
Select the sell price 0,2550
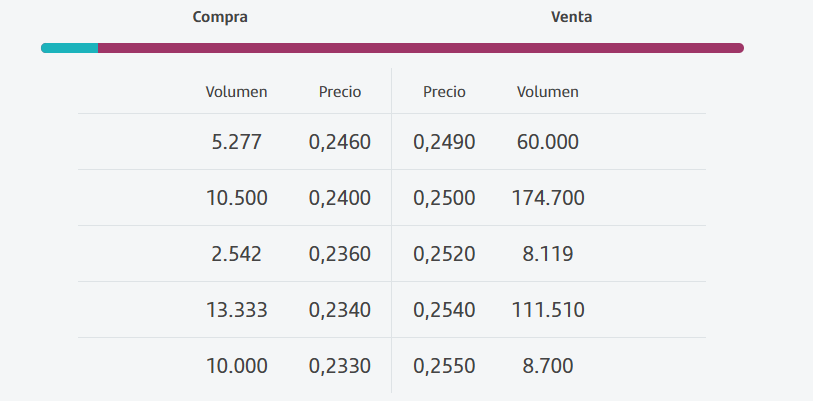pos(444,366)
